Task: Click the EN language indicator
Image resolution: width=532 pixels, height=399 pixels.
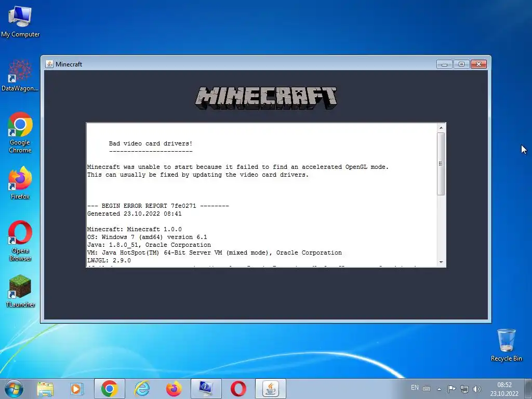Action: [415, 388]
